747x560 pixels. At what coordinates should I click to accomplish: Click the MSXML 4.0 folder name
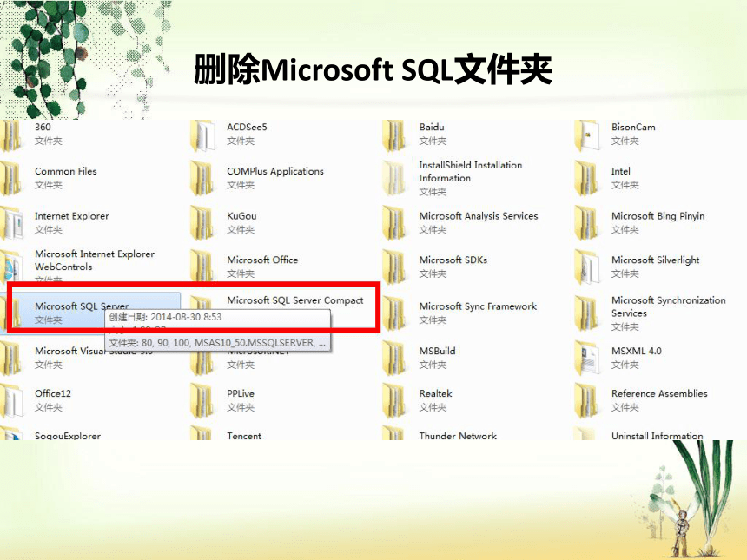pyautogui.click(x=637, y=351)
